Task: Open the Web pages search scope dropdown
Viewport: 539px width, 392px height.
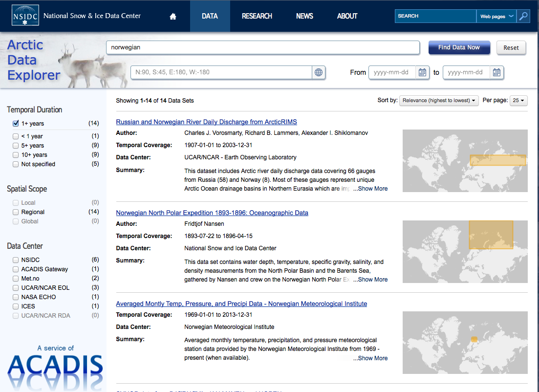Action: (496, 16)
